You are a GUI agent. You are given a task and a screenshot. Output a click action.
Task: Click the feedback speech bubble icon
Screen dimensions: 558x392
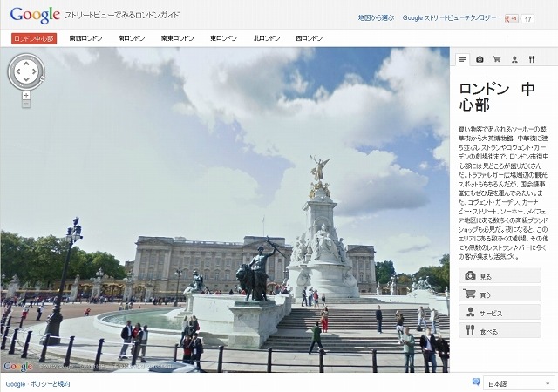click(x=476, y=382)
